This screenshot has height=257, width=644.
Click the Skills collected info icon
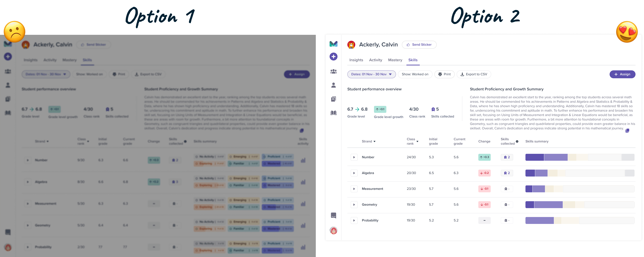click(517, 141)
